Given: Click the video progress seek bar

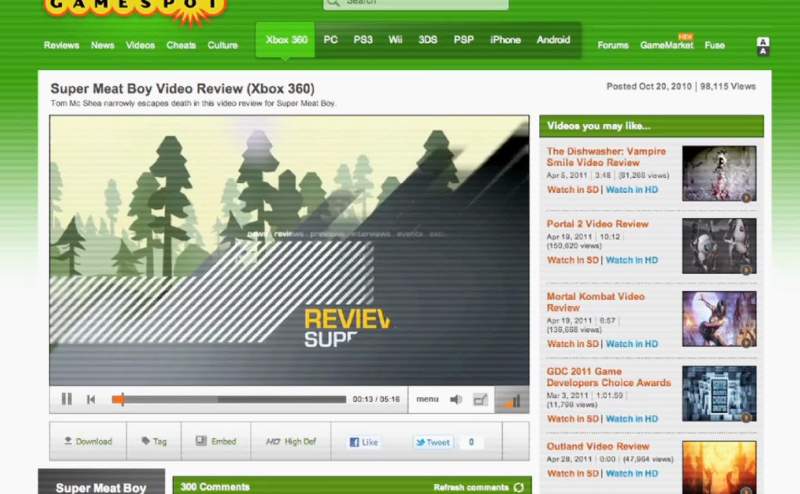Looking at the screenshot, I should point(230,399).
